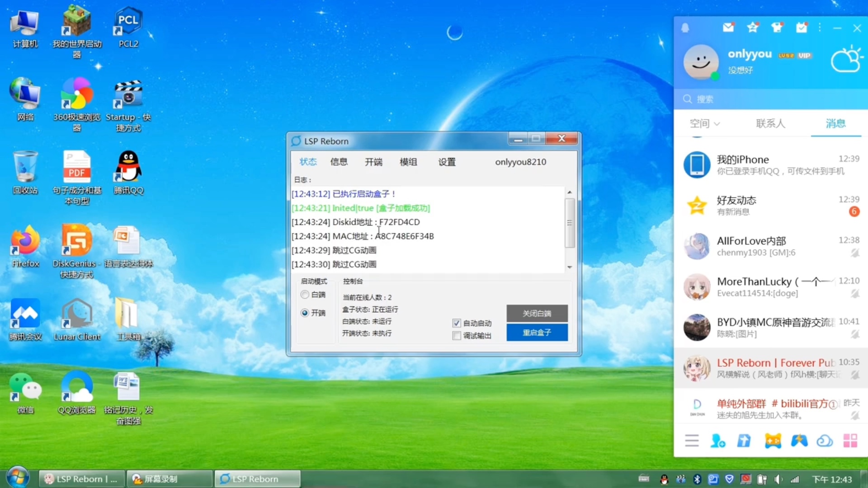Click the QQ search field
Image resolution: width=868 pixels, height=488 pixels.
pos(771,99)
